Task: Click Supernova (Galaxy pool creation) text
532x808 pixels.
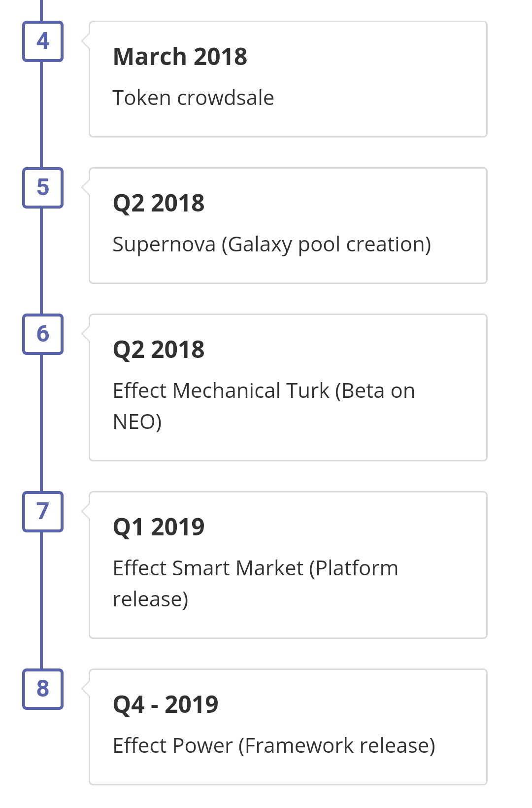Action: pos(271,245)
